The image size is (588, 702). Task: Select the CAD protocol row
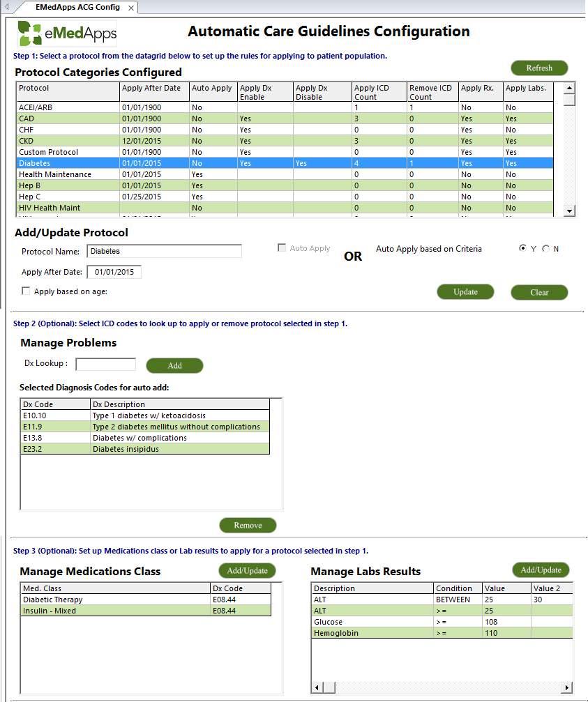tap(285, 119)
